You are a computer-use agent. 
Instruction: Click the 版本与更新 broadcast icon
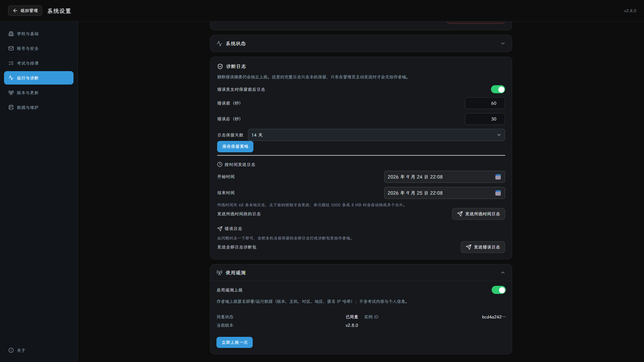point(11,93)
